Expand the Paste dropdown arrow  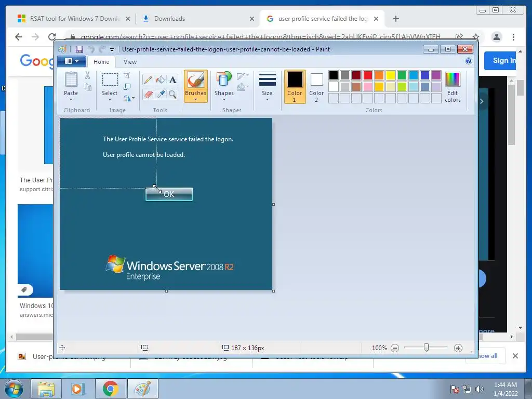(x=71, y=99)
